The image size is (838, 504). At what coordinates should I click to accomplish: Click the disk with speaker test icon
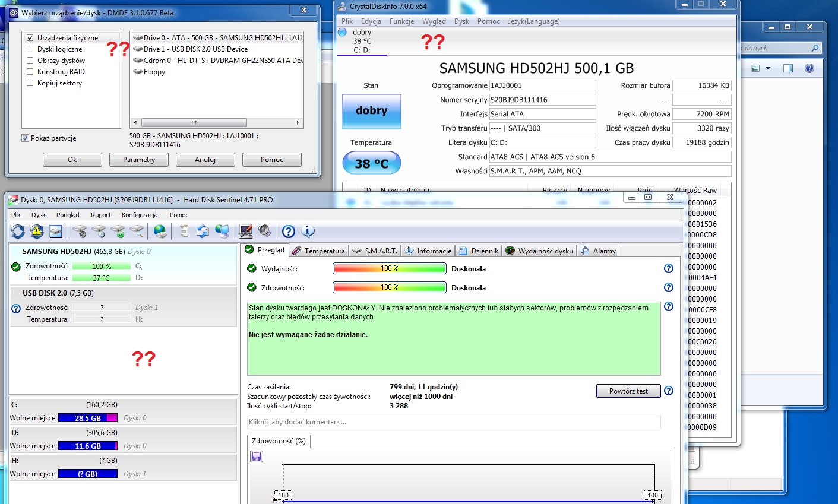coord(80,232)
